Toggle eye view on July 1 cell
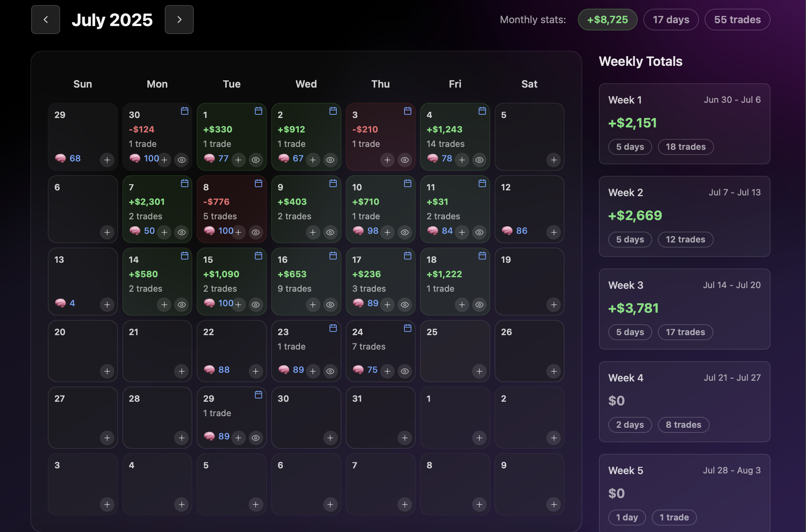Viewport: 806px width, 532px height. pyautogui.click(x=256, y=160)
